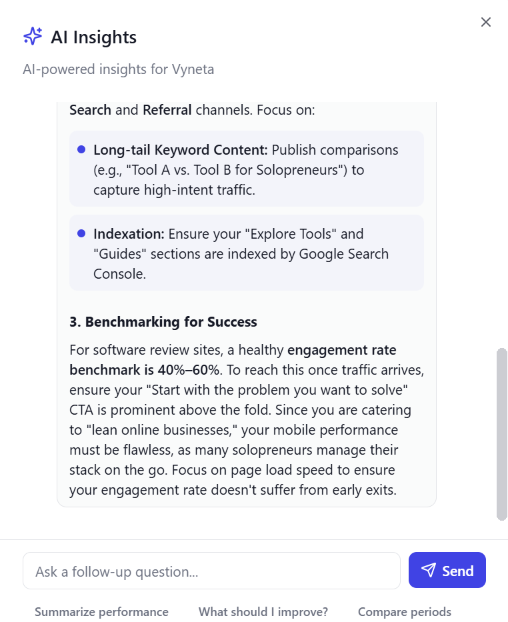This screenshot has width=508, height=622.
Task: Close the AI Insights panel
Action: pos(486,22)
